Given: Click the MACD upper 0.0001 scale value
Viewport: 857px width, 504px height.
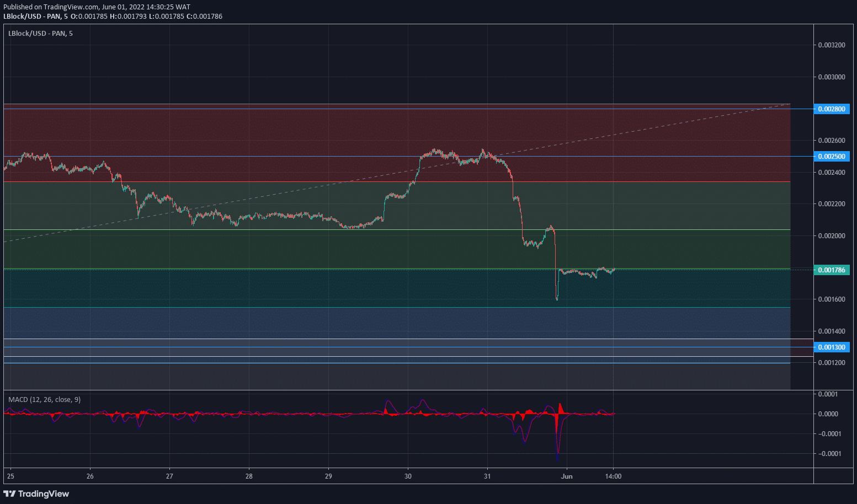Looking at the screenshot, I should (828, 394).
